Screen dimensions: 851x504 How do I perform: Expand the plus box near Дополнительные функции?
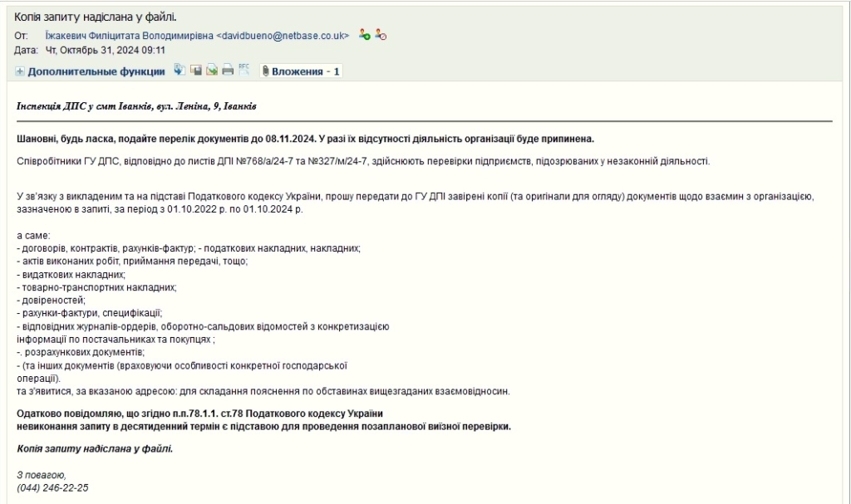click(20, 72)
